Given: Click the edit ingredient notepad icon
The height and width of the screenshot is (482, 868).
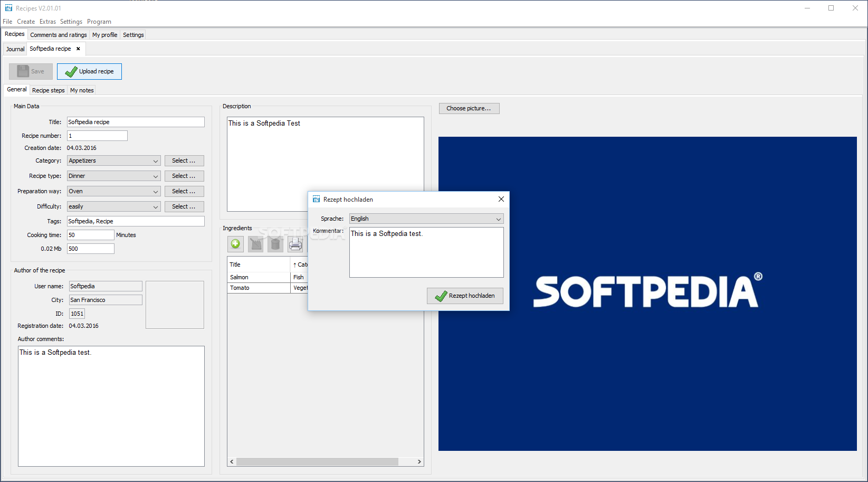Looking at the screenshot, I should (255, 244).
